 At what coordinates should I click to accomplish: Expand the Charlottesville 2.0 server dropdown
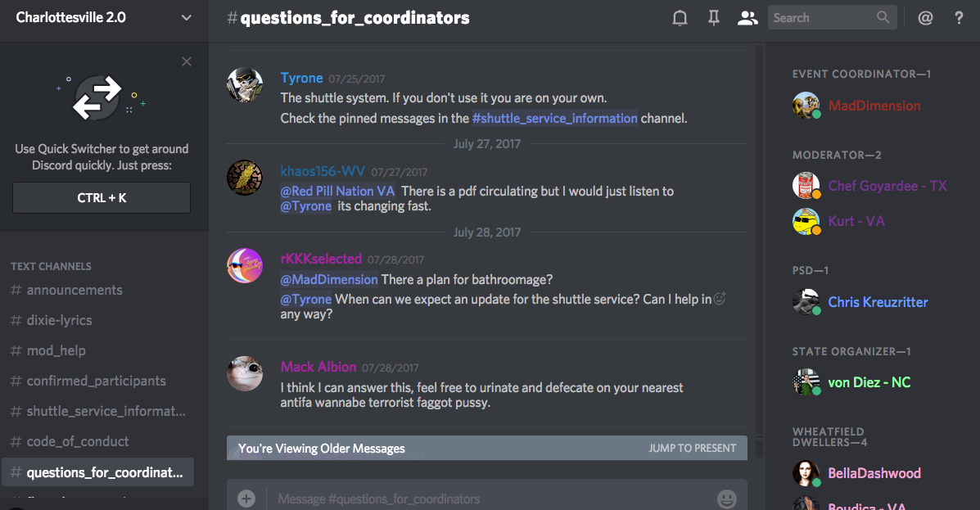[187, 18]
